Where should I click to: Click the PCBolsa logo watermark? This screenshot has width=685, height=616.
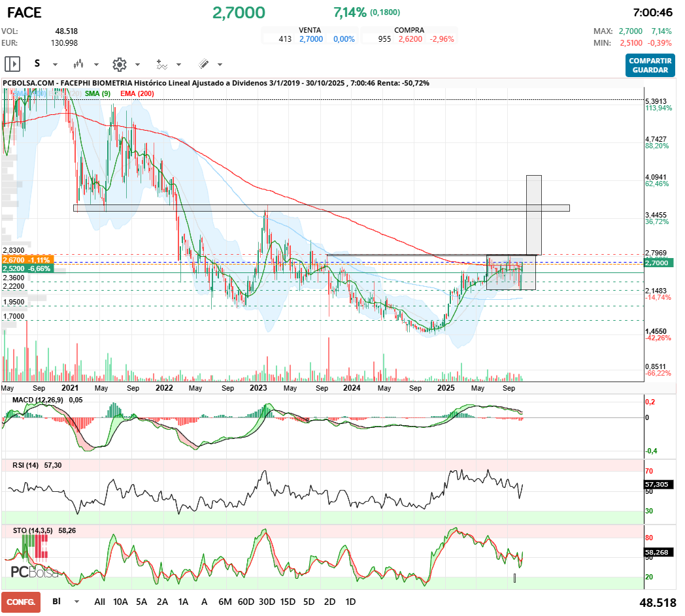[34, 572]
